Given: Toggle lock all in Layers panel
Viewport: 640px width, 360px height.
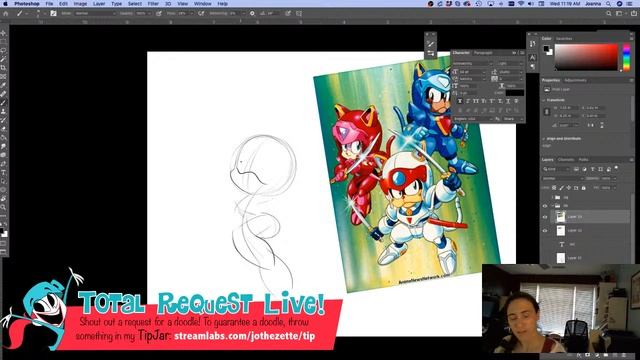Looking at the screenshot, I should pos(584,188).
